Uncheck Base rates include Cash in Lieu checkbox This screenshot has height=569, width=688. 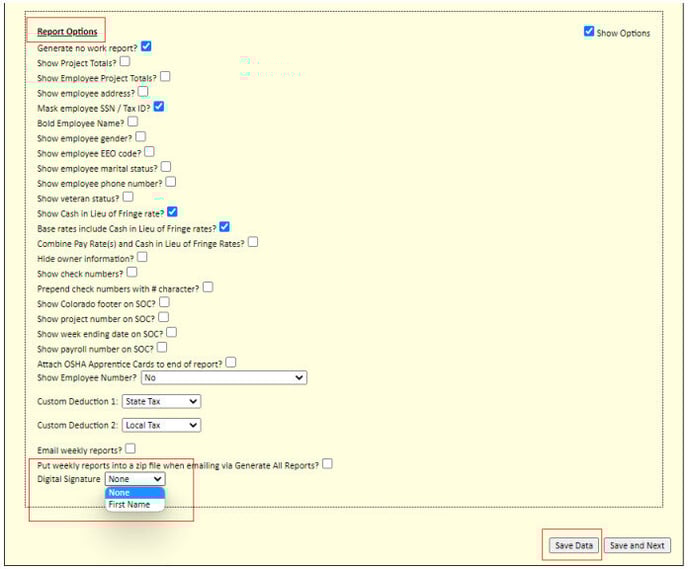[225, 227]
